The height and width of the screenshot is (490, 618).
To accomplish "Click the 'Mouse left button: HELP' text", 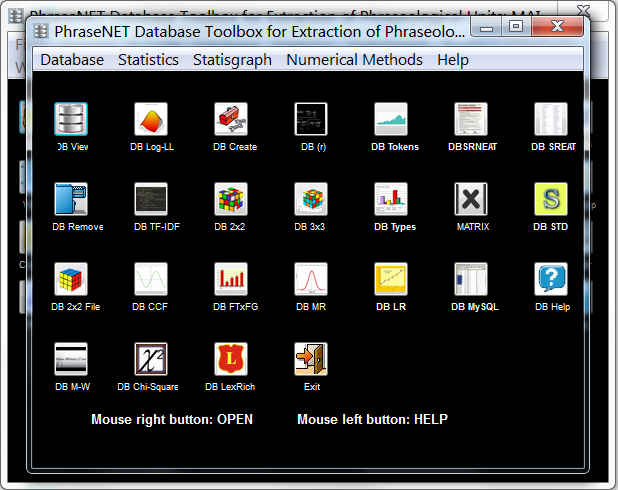I will point(372,419).
